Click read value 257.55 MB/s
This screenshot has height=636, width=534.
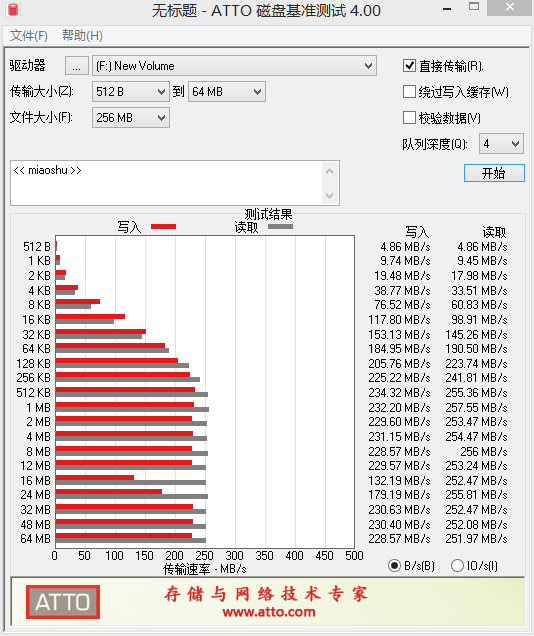[x=476, y=408]
